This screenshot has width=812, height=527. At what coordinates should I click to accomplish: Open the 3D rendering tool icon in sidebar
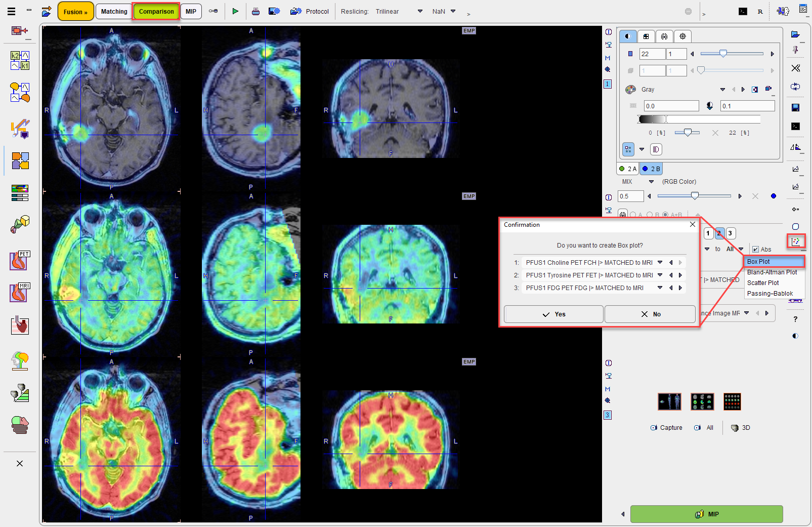coord(20,224)
